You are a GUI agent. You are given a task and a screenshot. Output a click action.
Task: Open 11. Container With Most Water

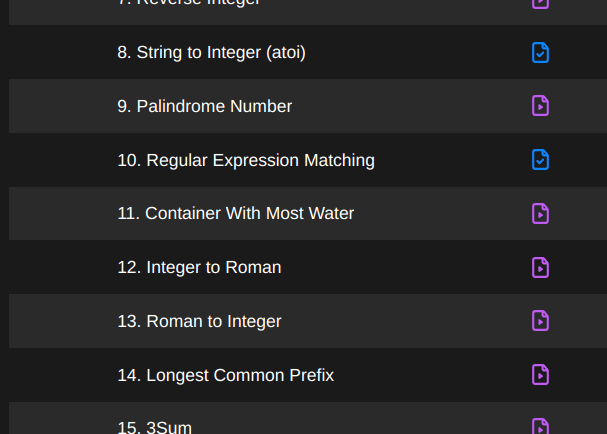pyautogui.click(x=235, y=213)
